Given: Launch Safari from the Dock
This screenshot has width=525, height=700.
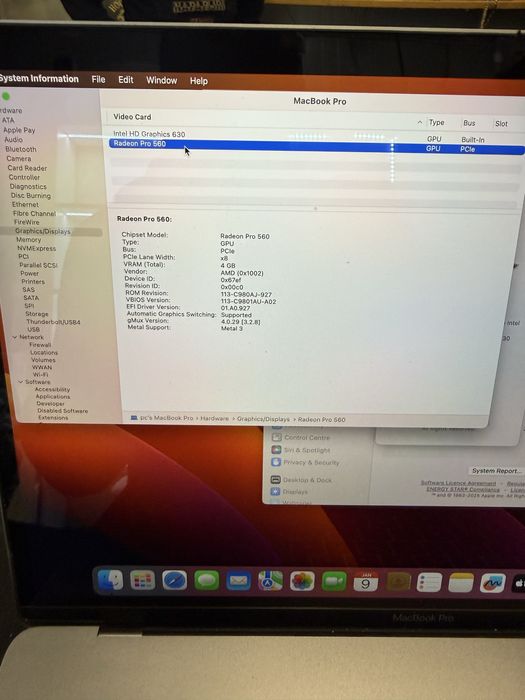Looking at the screenshot, I should (x=175, y=580).
